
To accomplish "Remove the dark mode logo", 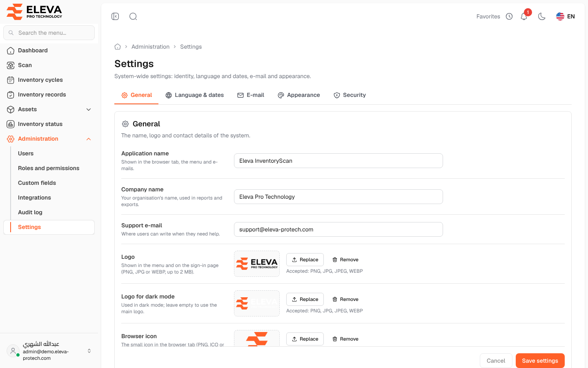I will tap(345, 299).
